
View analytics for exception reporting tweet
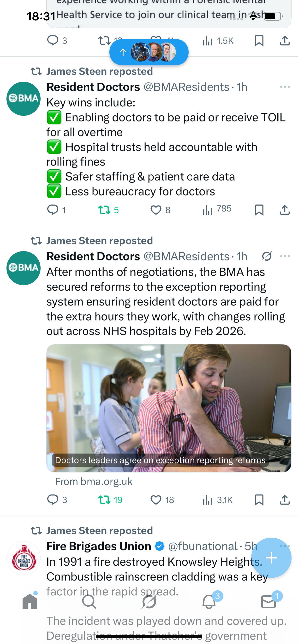(x=208, y=500)
